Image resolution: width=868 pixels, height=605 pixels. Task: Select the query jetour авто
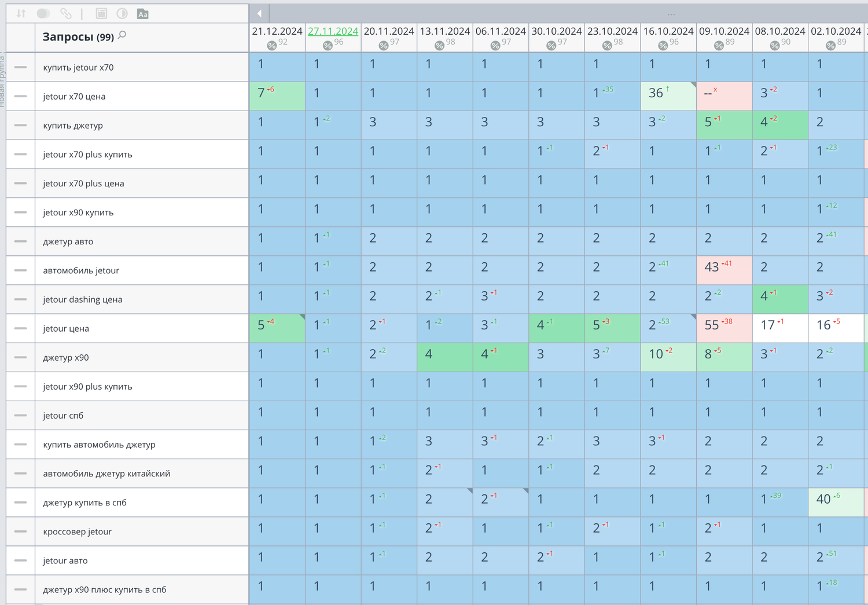tap(65, 560)
